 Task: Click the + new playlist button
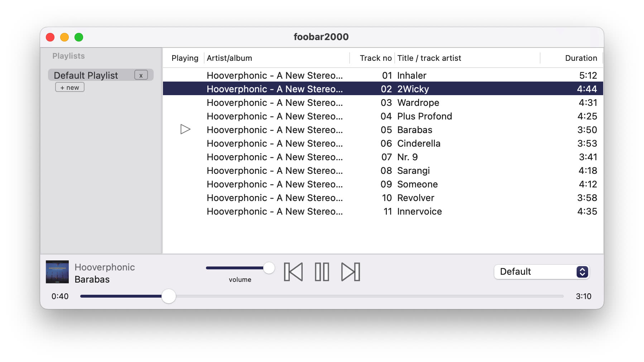70,87
